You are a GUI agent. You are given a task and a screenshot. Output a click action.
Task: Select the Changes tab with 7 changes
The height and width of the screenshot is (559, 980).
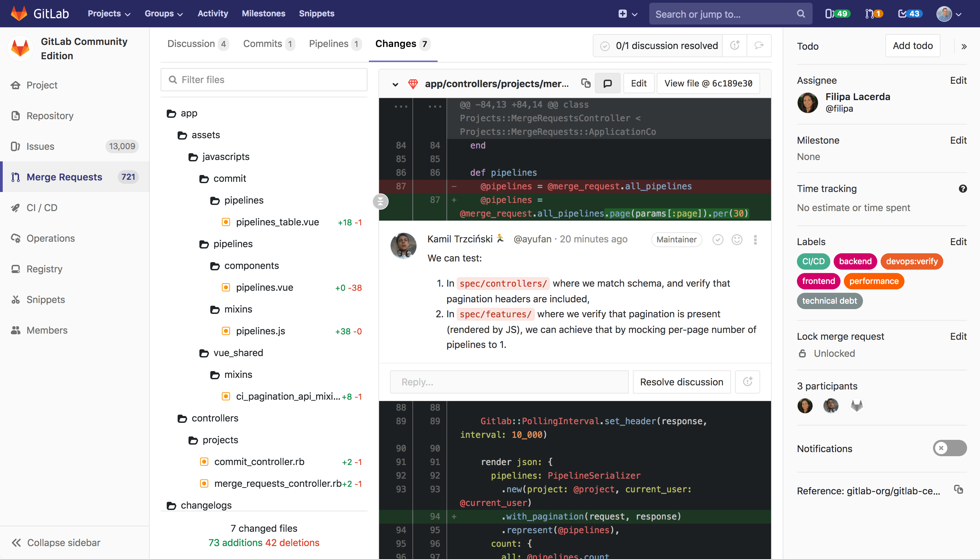[x=402, y=43]
